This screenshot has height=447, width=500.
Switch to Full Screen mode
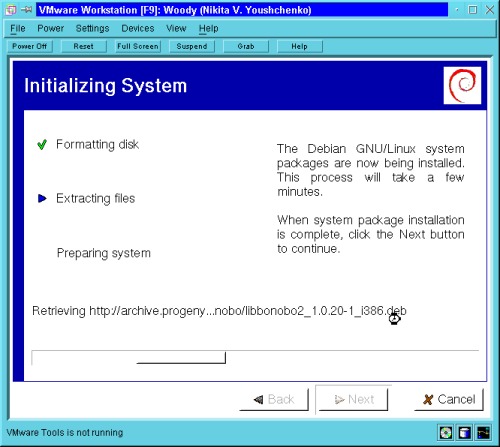tap(138, 46)
